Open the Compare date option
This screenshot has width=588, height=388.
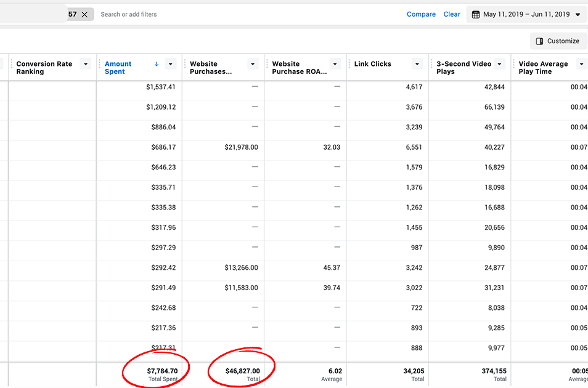(421, 14)
